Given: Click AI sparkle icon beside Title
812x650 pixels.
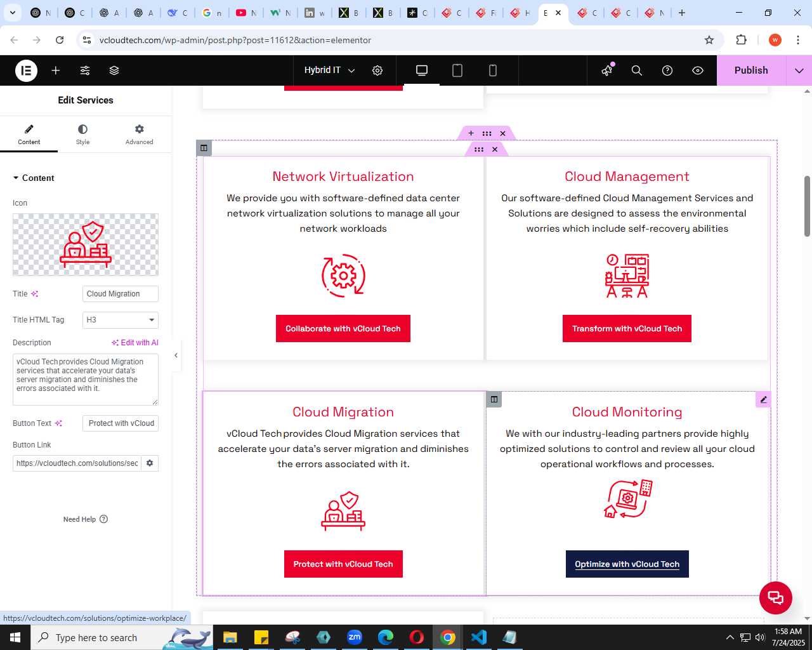Looking at the screenshot, I should [x=35, y=294].
